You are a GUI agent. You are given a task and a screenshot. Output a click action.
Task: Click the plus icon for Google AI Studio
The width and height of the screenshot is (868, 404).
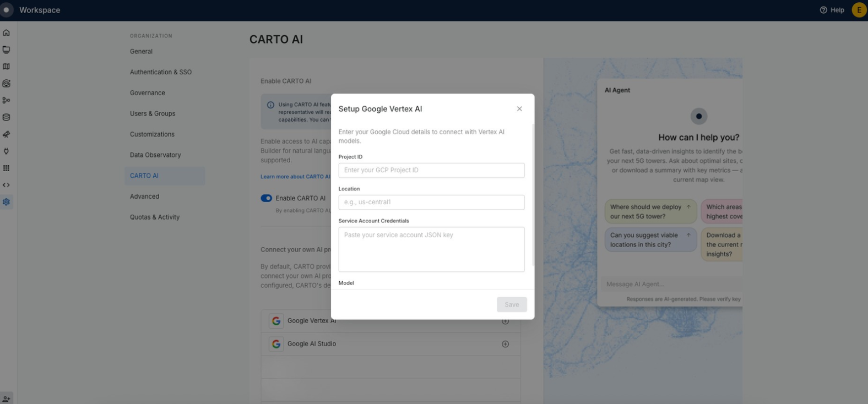pyautogui.click(x=505, y=344)
